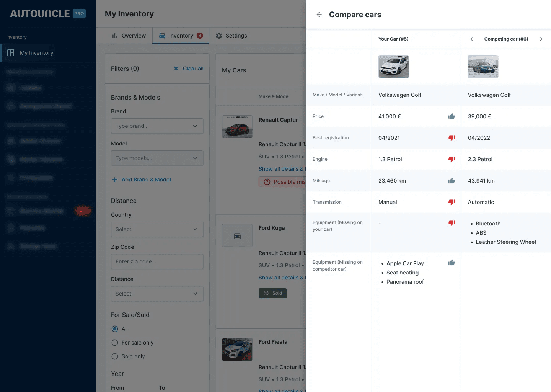The height and width of the screenshot is (392, 551).
Task: Click the plus icon for Add Brand & Model
Action: (114, 180)
